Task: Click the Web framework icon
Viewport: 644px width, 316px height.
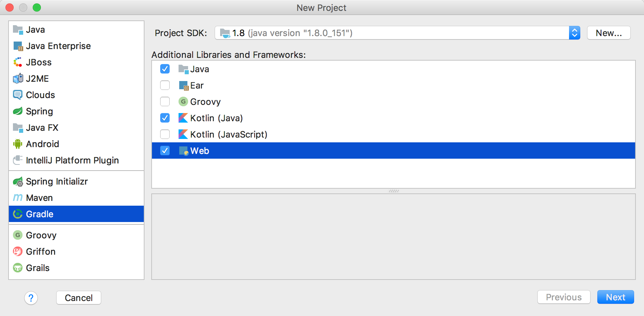Action: [x=183, y=151]
